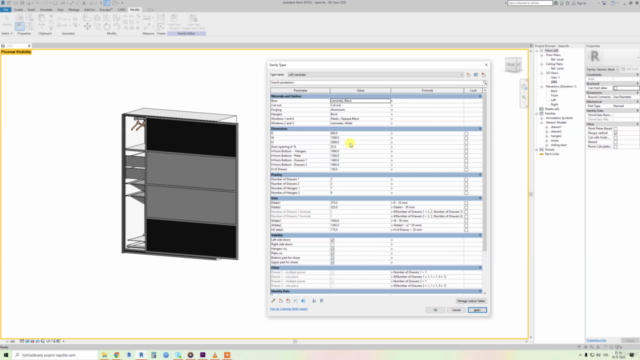Click Cut clipboard icon in ribbon
This screenshot has height=360, width=640.
[x=51, y=16]
